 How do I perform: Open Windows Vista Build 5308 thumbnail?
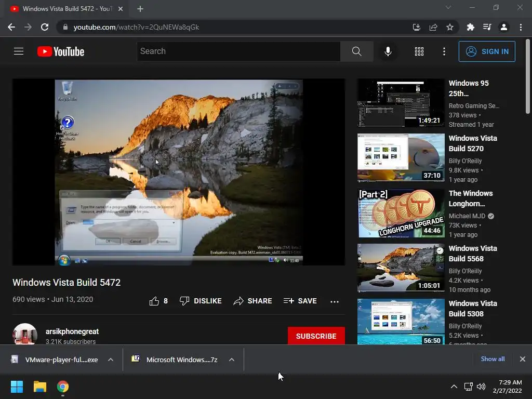(x=401, y=322)
